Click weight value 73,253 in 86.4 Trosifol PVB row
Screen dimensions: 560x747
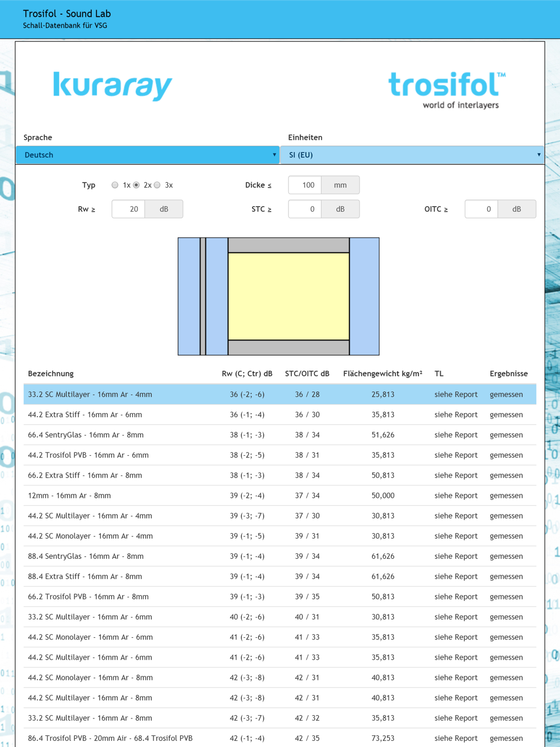(x=383, y=738)
